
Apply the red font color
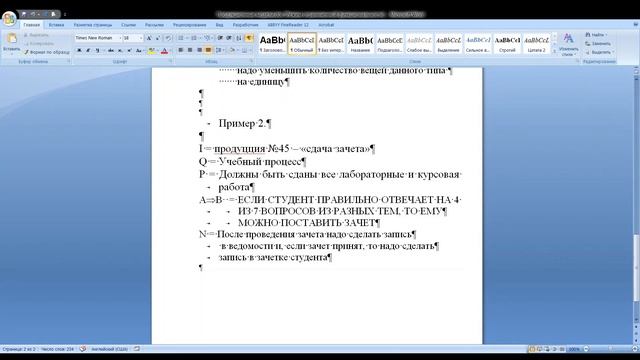(x=164, y=51)
